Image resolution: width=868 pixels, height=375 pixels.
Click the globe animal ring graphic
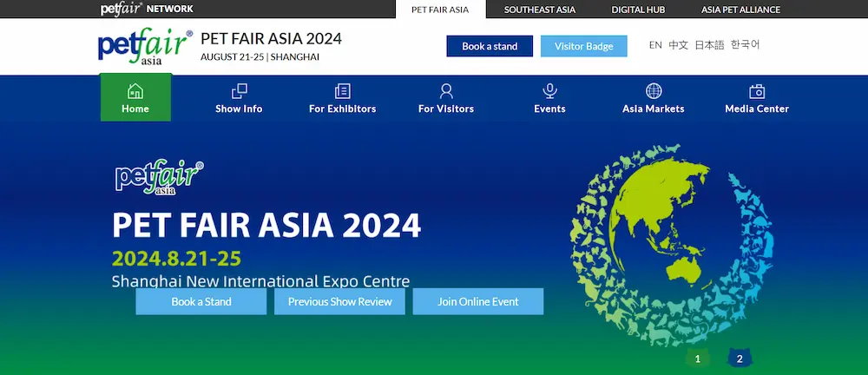click(x=672, y=246)
